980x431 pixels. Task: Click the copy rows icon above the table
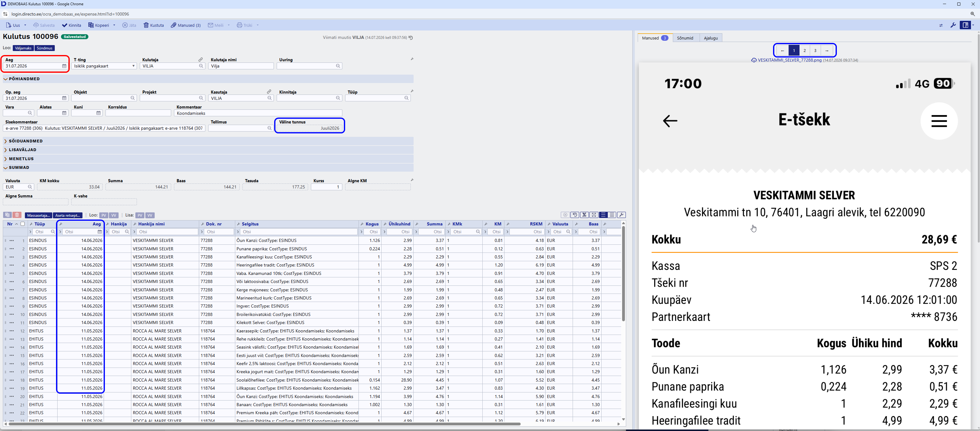(x=7, y=215)
